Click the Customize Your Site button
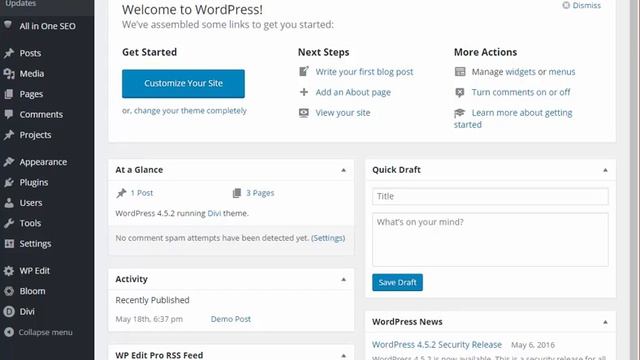640x360 pixels. coord(183,84)
